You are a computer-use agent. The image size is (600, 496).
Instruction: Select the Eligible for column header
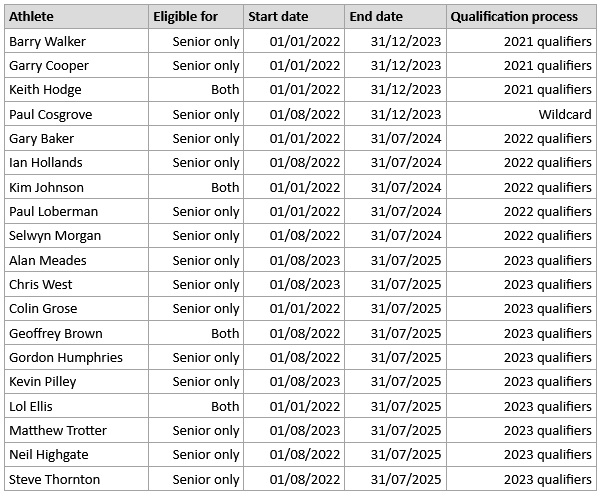[x=196, y=16]
